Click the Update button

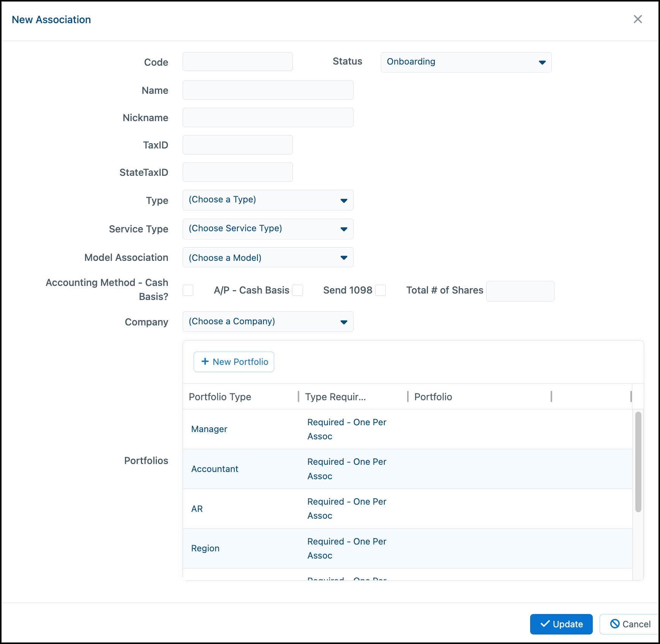pyautogui.click(x=561, y=624)
